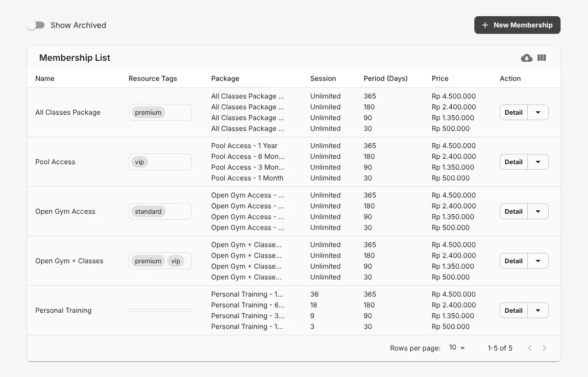Click the session count 18 for Personal Training
The image size is (588, 377).
coord(314,305)
